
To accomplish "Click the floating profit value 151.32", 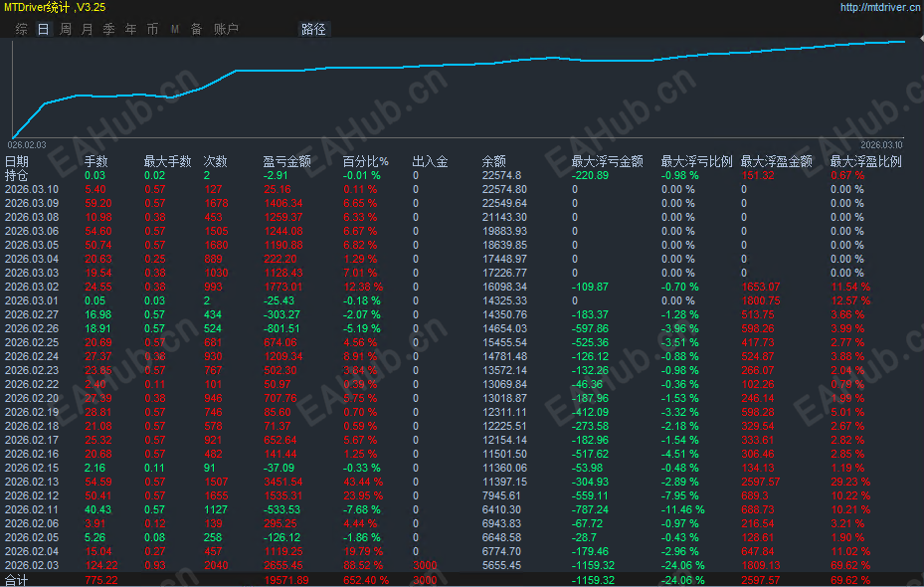I will 758,176.
